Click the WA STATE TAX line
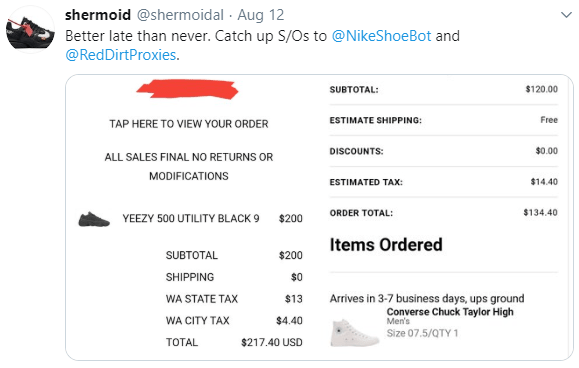 (234, 299)
